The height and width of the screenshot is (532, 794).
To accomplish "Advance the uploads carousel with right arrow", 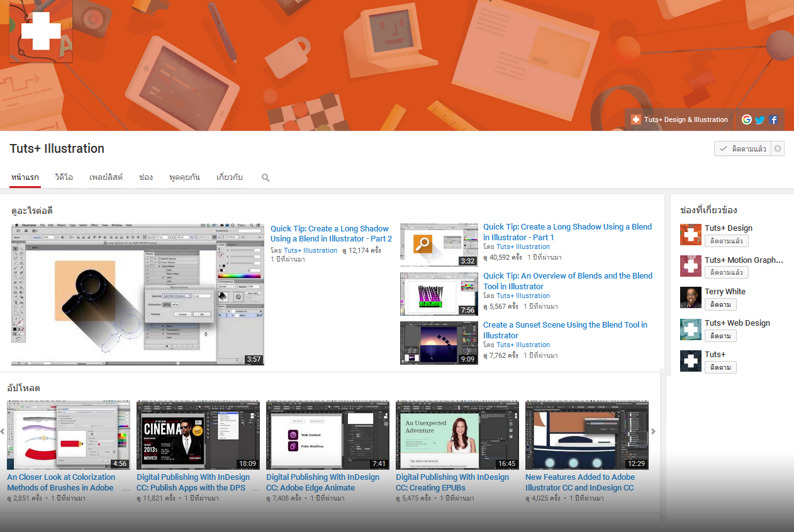I will pyautogui.click(x=652, y=431).
